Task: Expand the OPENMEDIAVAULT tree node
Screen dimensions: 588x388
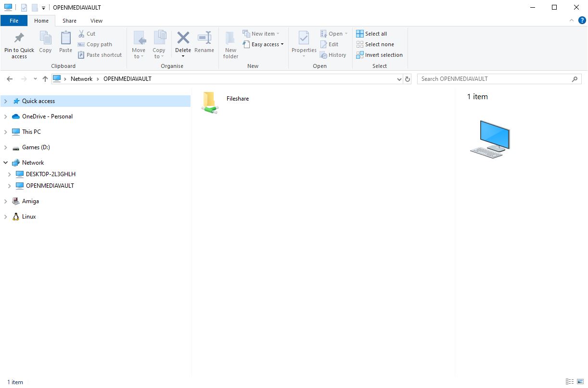Action: (9, 186)
